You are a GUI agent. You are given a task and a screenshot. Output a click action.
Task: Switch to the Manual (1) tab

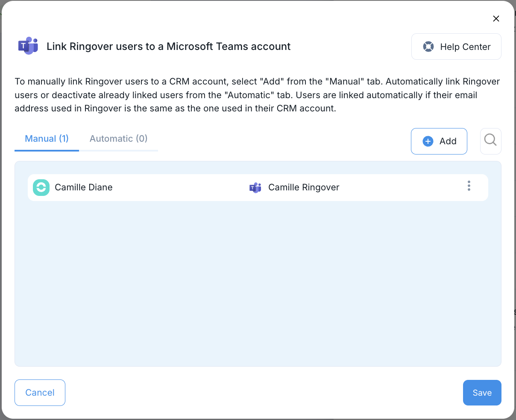(47, 139)
